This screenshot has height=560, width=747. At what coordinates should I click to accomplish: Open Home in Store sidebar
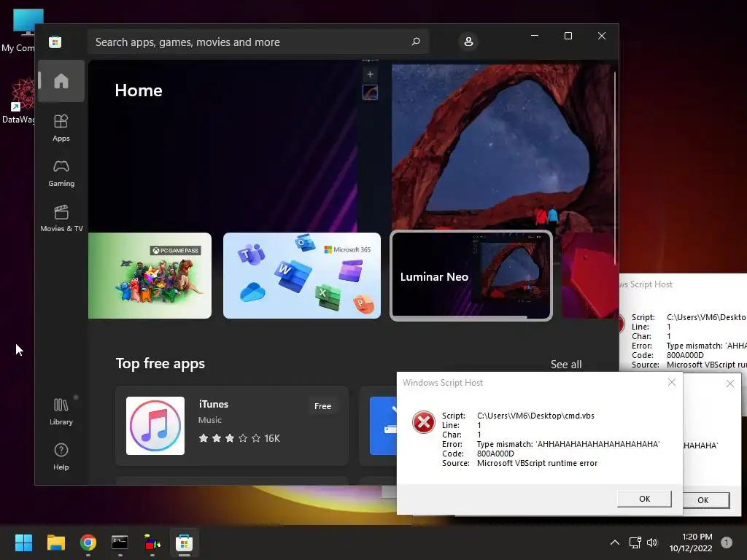pyautogui.click(x=61, y=81)
